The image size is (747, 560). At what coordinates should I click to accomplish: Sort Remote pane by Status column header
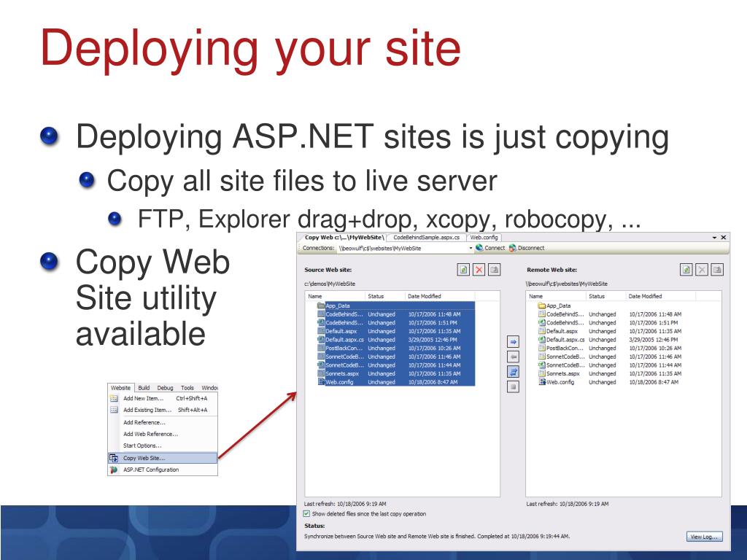pos(605,296)
